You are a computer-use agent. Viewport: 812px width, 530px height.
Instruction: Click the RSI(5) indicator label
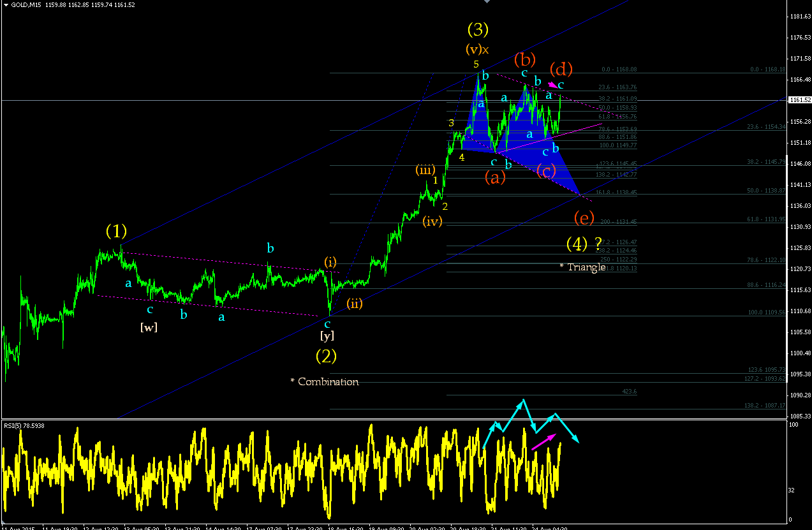coord(13,425)
